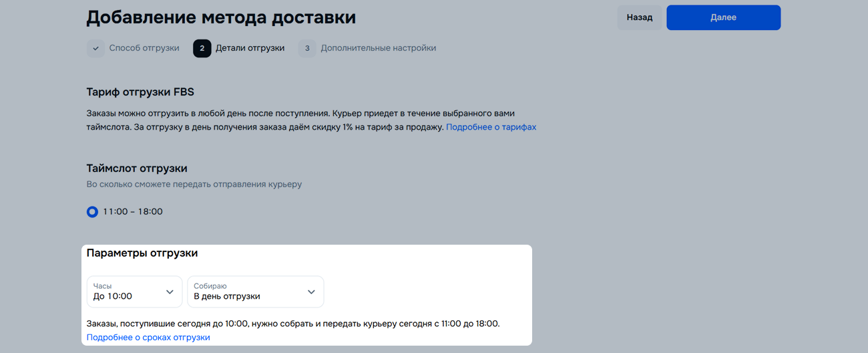Click the Добавление метода доставки page title
868x353 pixels.
pyautogui.click(x=221, y=17)
